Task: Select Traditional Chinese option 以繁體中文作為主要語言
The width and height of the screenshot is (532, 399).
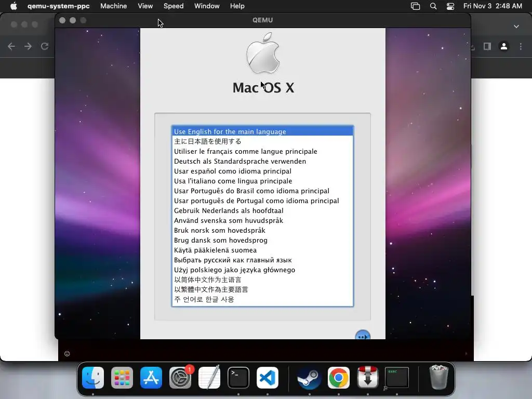Action: tap(262, 289)
